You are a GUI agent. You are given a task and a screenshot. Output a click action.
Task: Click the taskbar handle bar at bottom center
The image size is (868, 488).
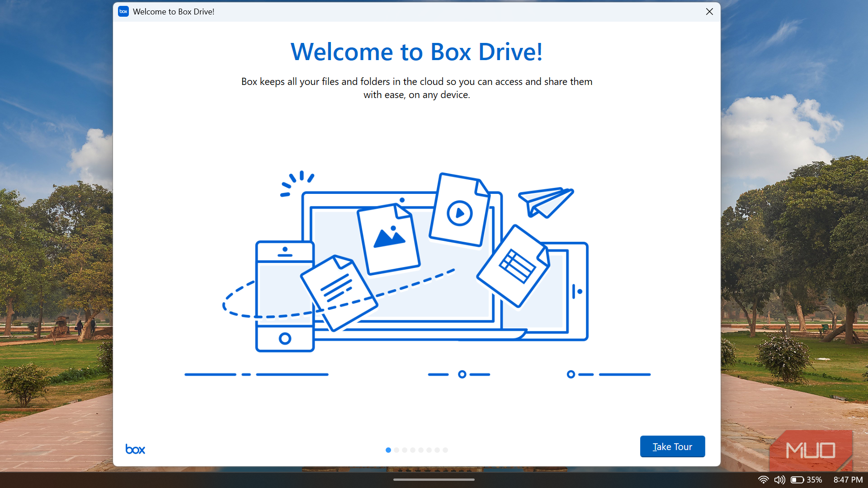[434, 479]
